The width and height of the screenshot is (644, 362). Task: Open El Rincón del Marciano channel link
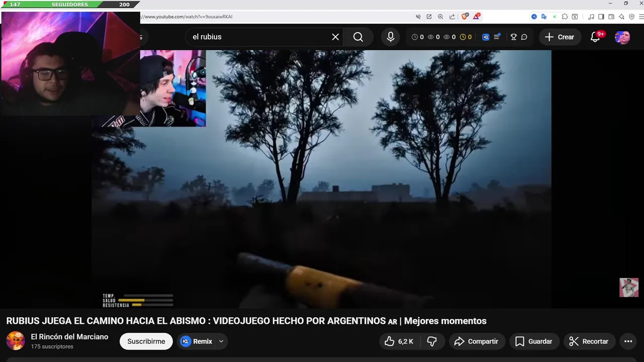tap(69, 337)
